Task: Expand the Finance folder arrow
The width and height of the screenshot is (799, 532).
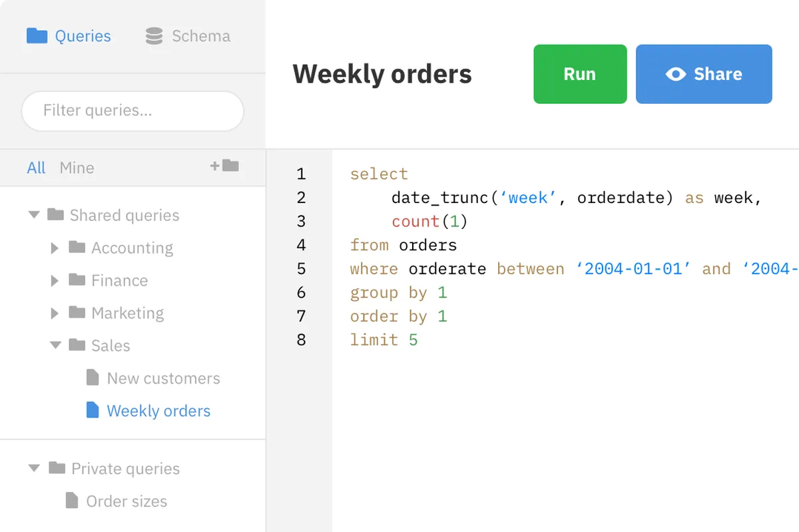Action: coord(55,281)
